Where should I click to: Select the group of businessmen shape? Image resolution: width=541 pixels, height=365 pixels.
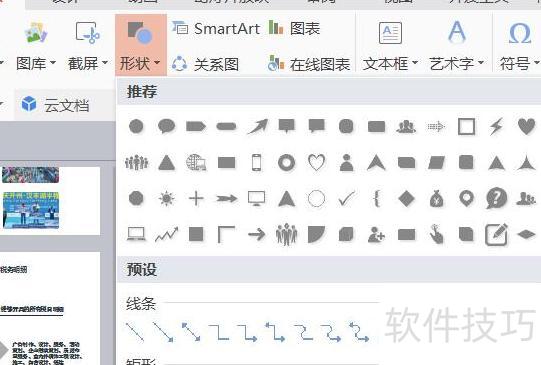(286, 235)
